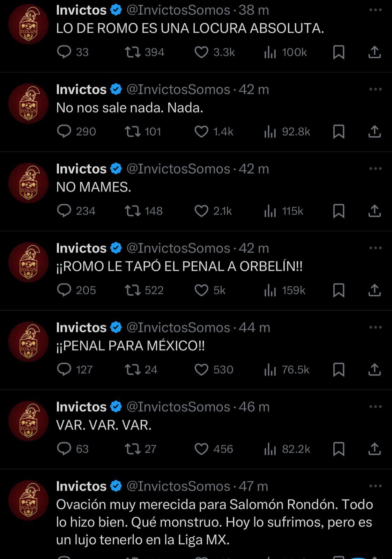Open more options for the "NO MAMES." tweet
The image size is (392, 559).
[x=375, y=168]
